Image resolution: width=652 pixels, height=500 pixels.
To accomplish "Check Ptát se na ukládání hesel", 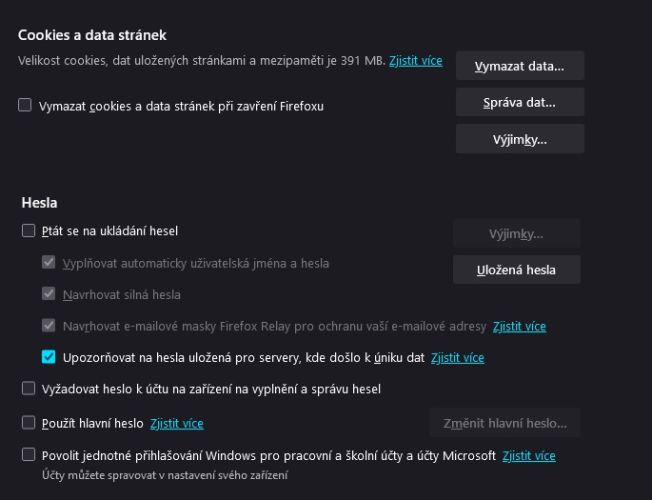I will point(28,230).
